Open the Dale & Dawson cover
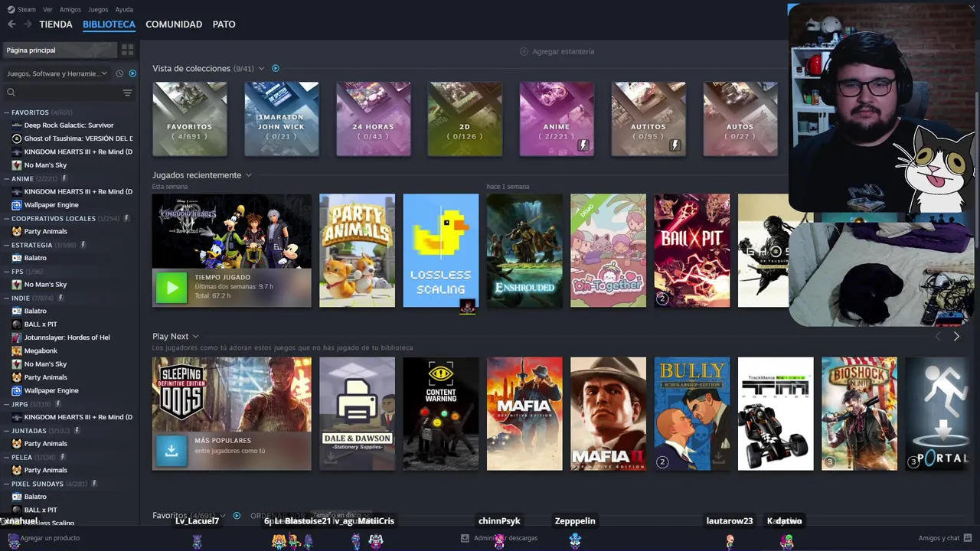Screen dimensions: 980x551 (357, 413)
